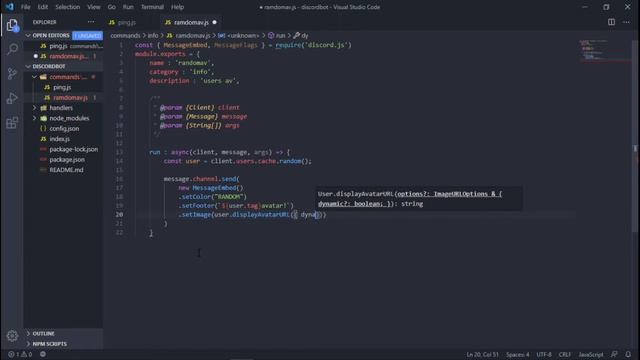
Task: Open the Manage settings gear
Action: point(12,336)
